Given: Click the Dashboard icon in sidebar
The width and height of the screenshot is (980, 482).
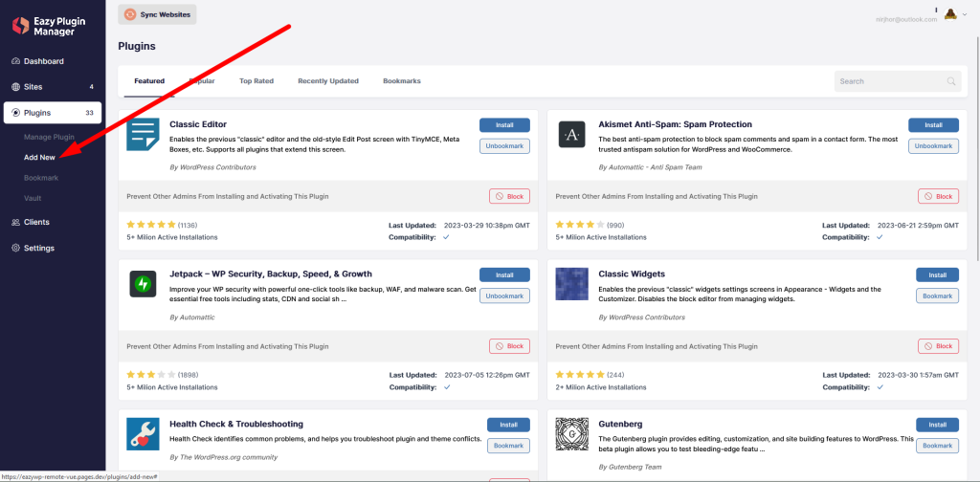Looking at the screenshot, I should point(16,61).
